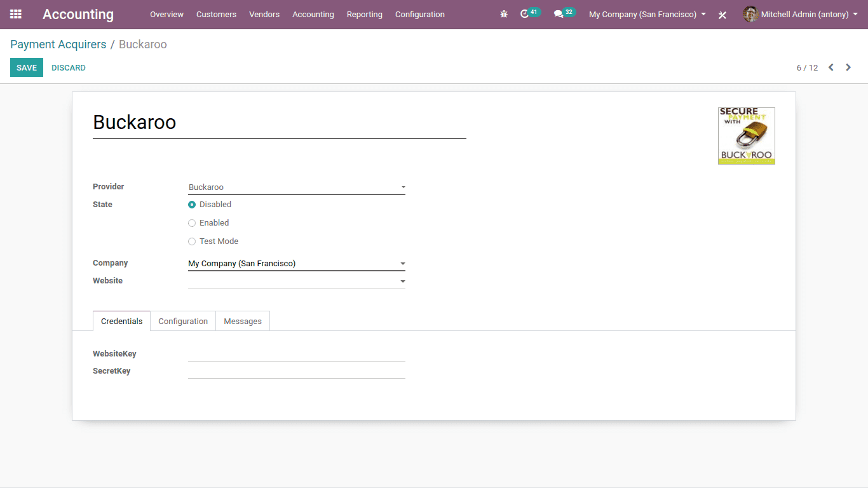Open the Vendors menu

pyautogui.click(x=264, y=14)
